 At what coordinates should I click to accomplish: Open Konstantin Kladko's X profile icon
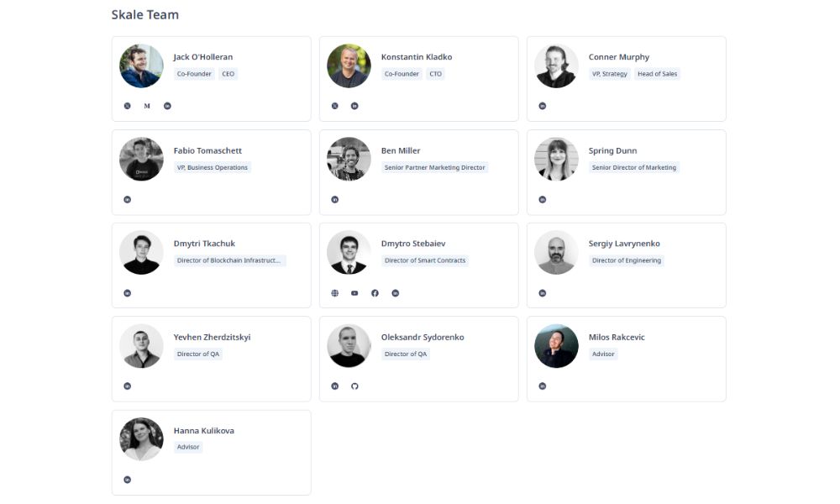[x=335, y=106]
